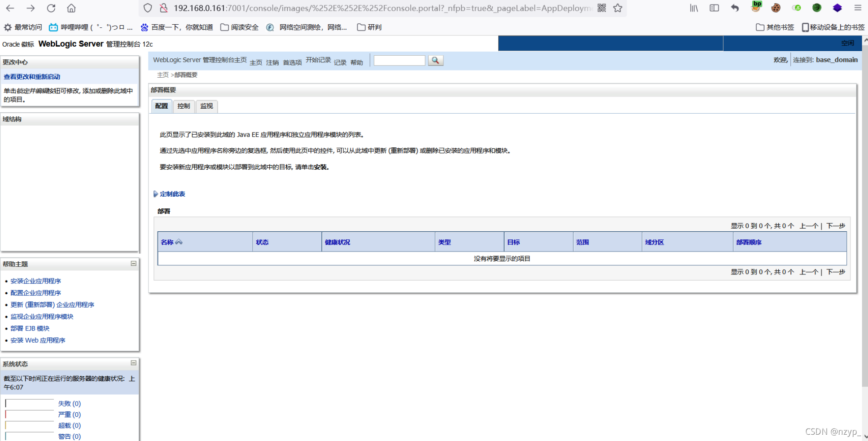The height and width of the screenshot is (441, 868).
Task: Open the 网络空间测绘 bookmark
Action: tap(307, 27)
